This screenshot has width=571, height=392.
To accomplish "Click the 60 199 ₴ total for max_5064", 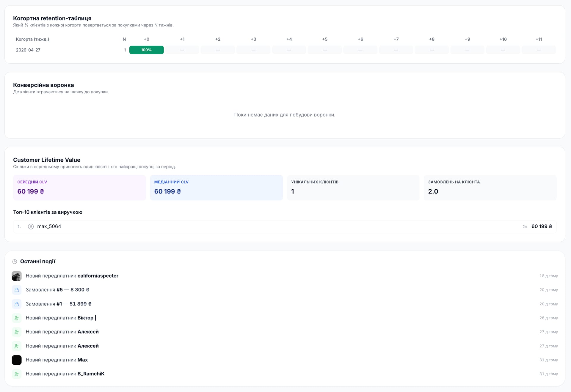I will tap(542, 226).
